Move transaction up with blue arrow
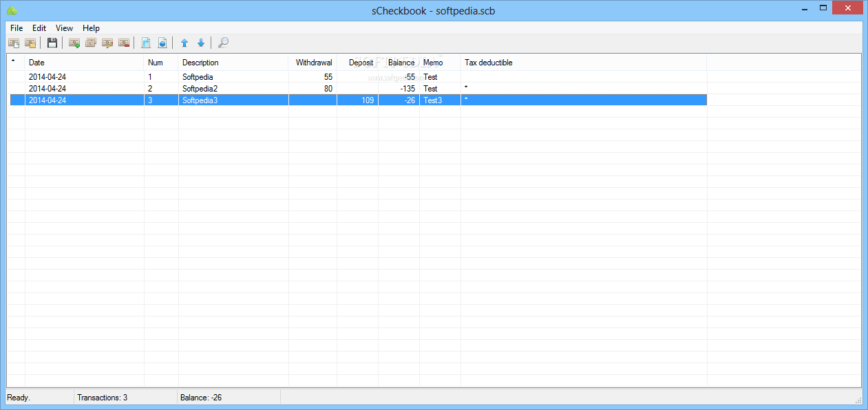The width and height of the screenshot is (868, 410). 184,43
